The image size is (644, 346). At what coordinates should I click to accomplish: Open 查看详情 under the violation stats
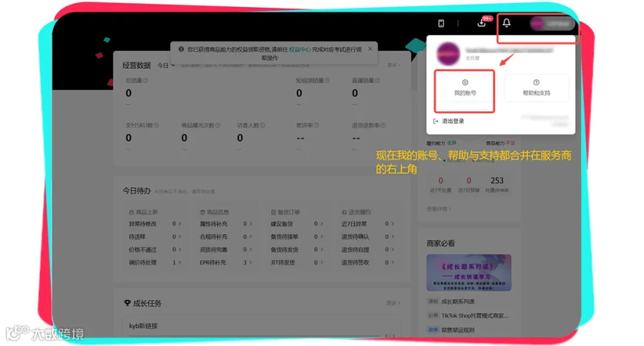pyautogui.click(x=439, y=209)
